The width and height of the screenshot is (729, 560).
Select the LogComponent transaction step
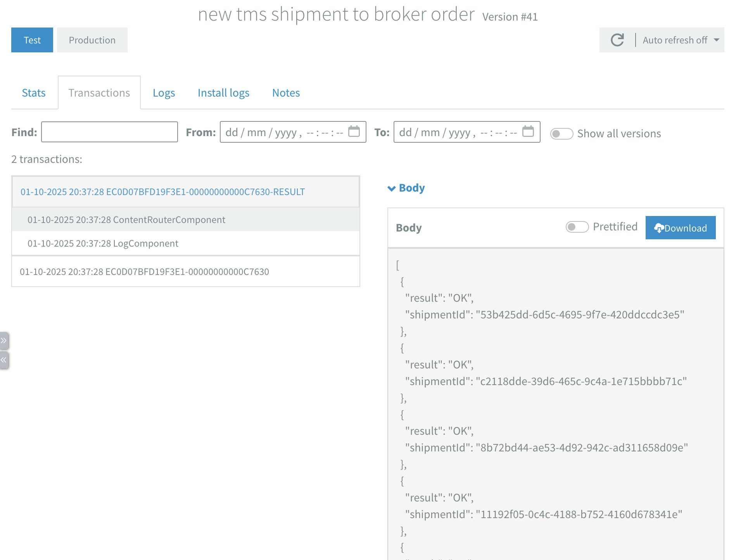[x=103, y=244]
